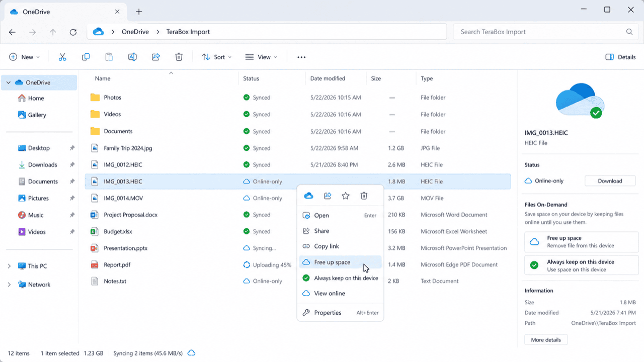Image resolution: width=644 pixels, height=362 pixels.
Task: Click the Name column sort arrow
Action: [x=171, y=73]
